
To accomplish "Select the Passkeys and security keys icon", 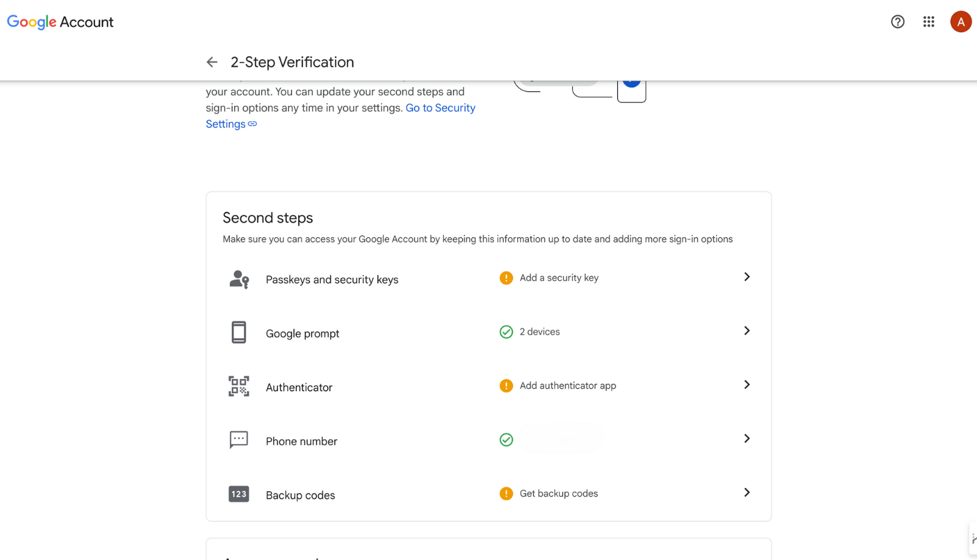I will click(238, 279).
